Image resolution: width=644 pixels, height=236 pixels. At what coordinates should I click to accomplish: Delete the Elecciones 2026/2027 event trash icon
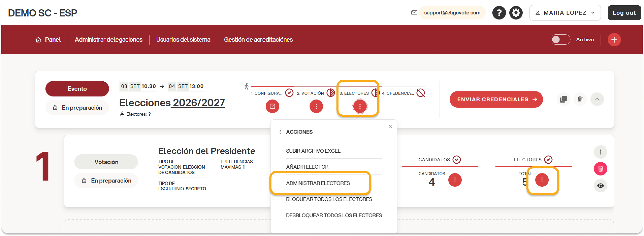(580, 99)
